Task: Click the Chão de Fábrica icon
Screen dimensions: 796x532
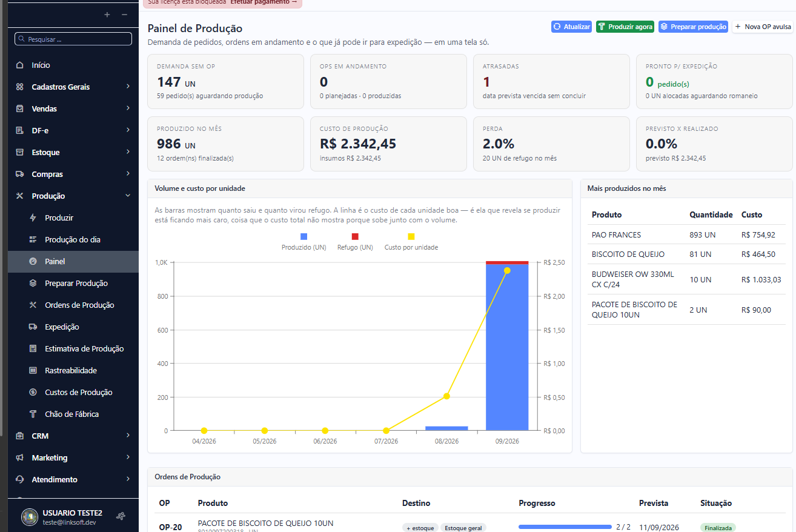Action: [x=33, y=414]
